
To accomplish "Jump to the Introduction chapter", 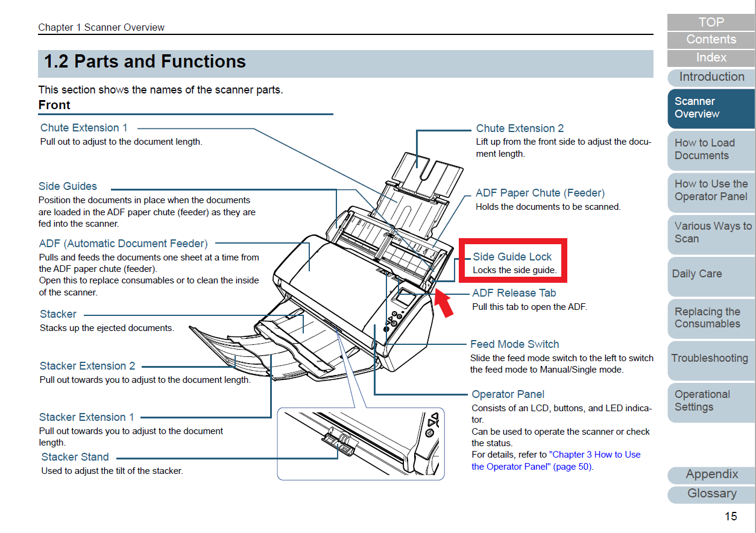I will (711, 77).
